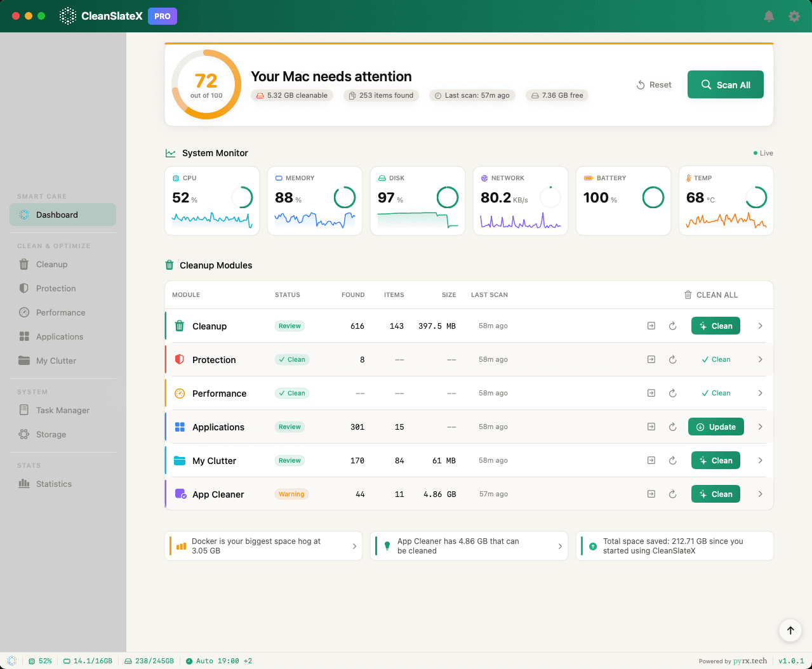This screenshot has width=812, height=669.
Task: Click open-module icon in Protection row
Action: point(651,359)
